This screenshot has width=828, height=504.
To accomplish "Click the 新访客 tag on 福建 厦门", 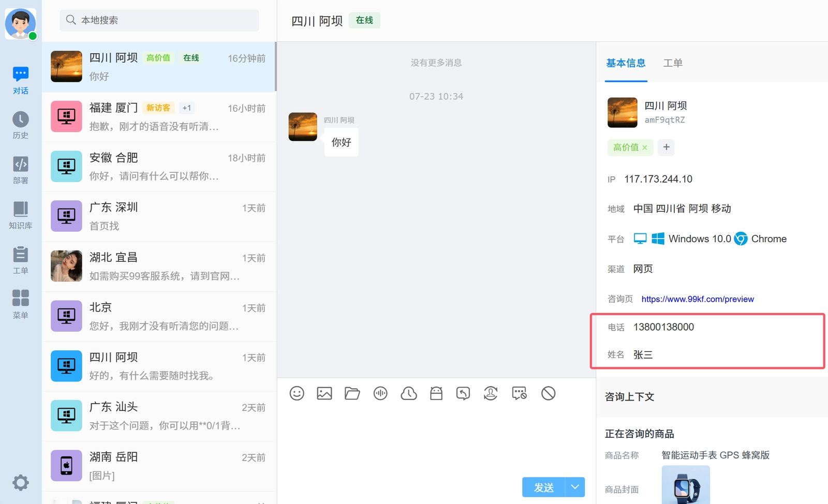I will pos(158,108).
